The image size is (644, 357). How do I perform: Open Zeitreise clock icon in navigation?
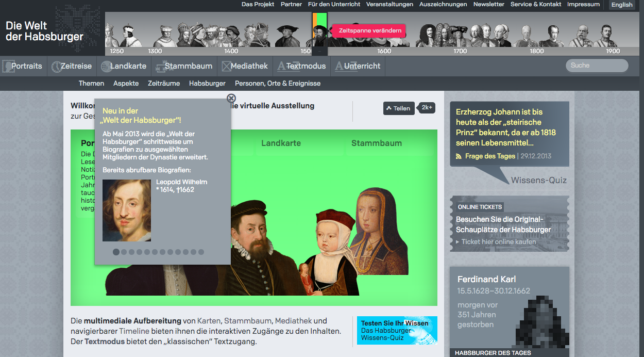coord(56,66)
